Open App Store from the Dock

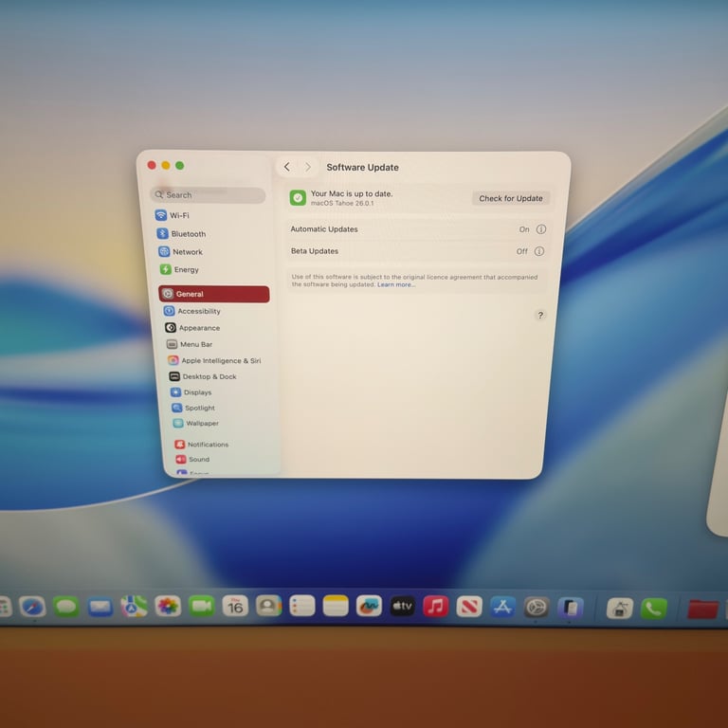click(502, 607)
